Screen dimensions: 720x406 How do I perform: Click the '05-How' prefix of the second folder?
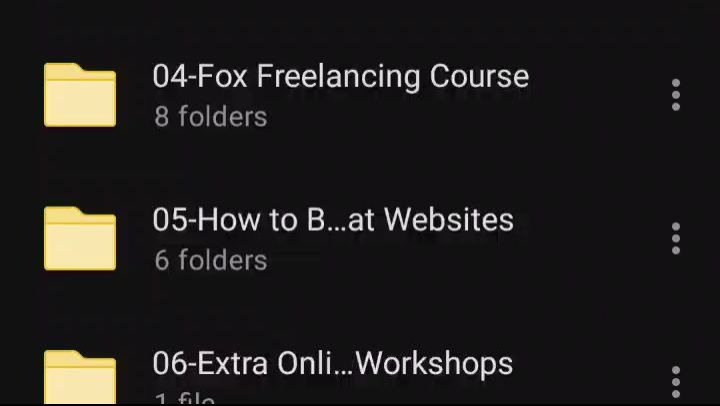pyautogui.click(x=206, y=220)
